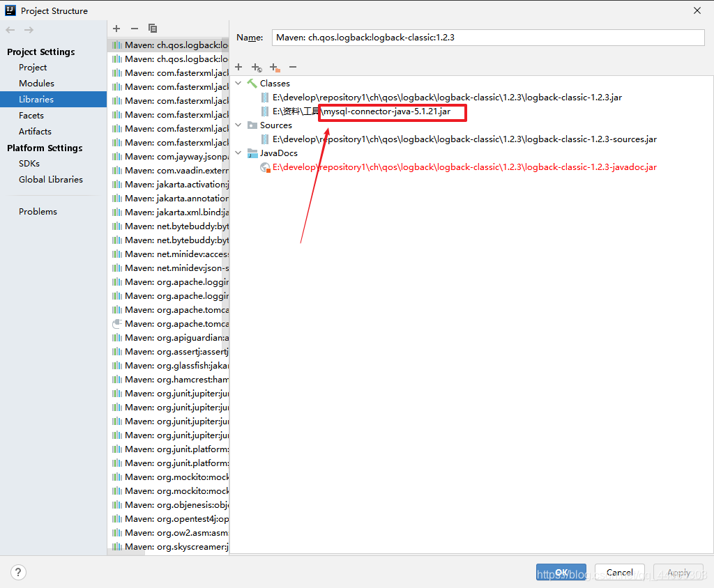
Task: Click inside the library Name field
Action: (488, 37)
